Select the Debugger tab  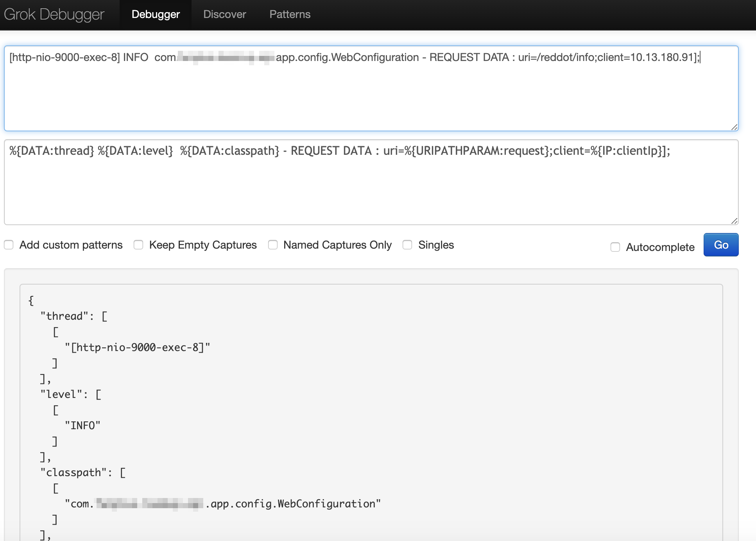[156, 14]
